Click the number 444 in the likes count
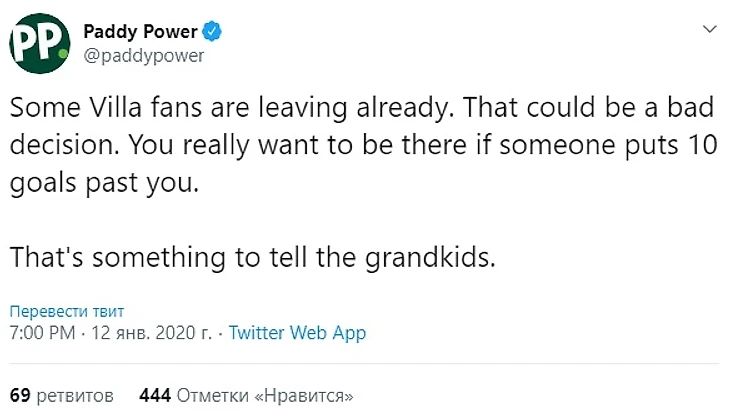 pos(155,395)
